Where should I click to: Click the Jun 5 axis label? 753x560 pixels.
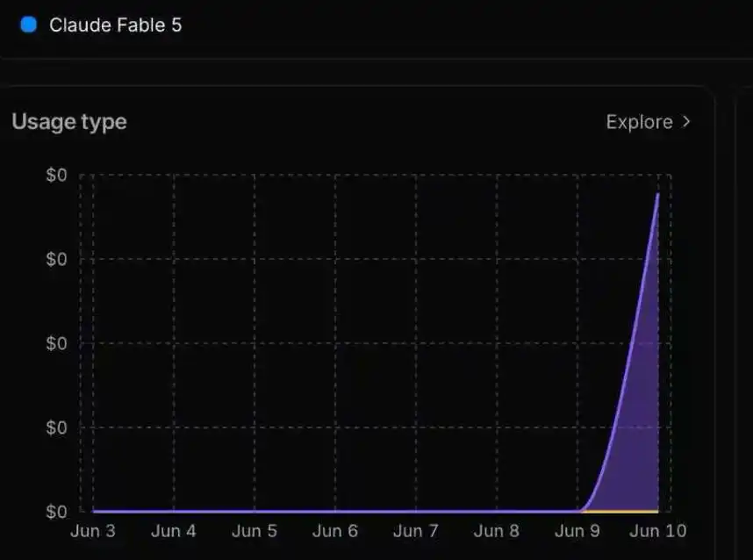[254, 531]
